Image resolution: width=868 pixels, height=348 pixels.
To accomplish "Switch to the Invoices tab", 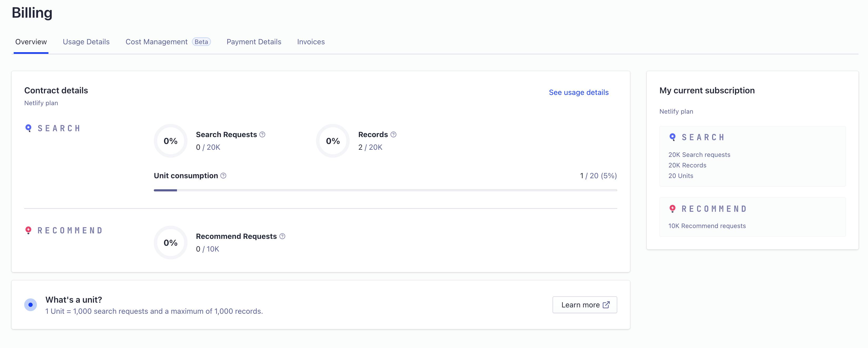I will 311,41.
